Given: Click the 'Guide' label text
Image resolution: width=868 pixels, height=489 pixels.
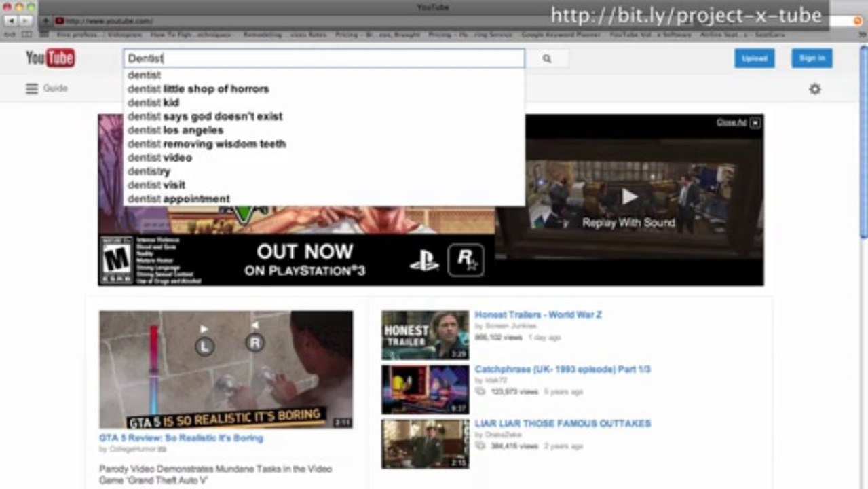Looking at the screenshot, I should pyautogui.click(x=56, y=88).
